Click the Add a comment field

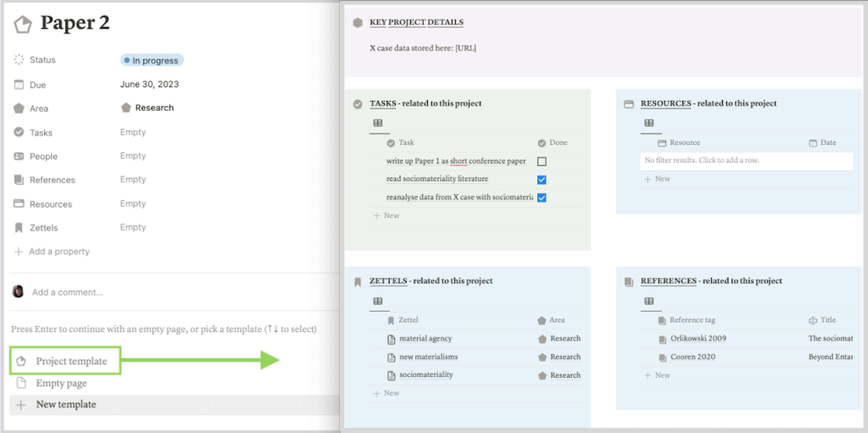coord(68,292)
